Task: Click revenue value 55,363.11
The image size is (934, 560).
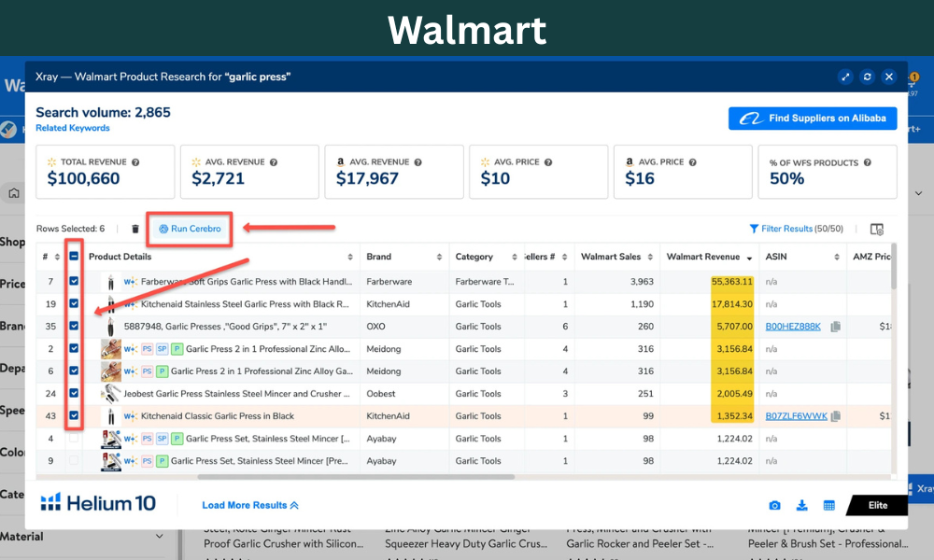Action: (732, 282)
